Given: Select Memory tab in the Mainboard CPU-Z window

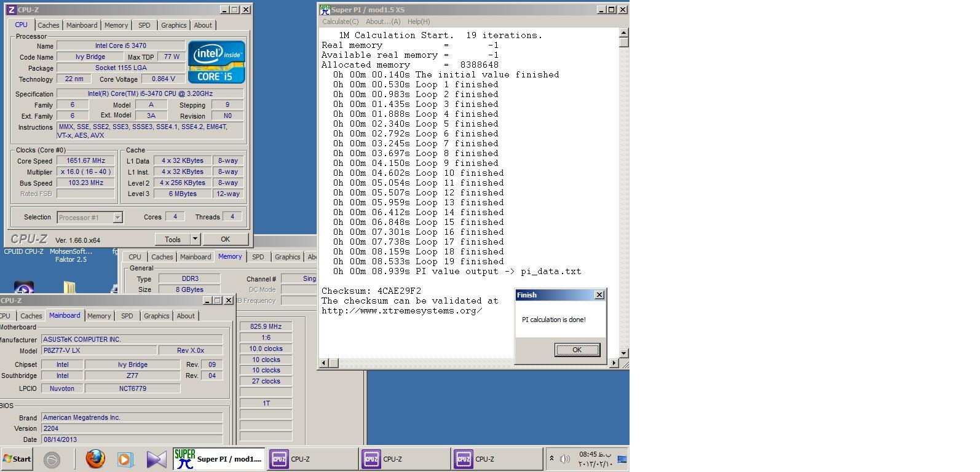Looking at the screenshot, I should (99, 316).
